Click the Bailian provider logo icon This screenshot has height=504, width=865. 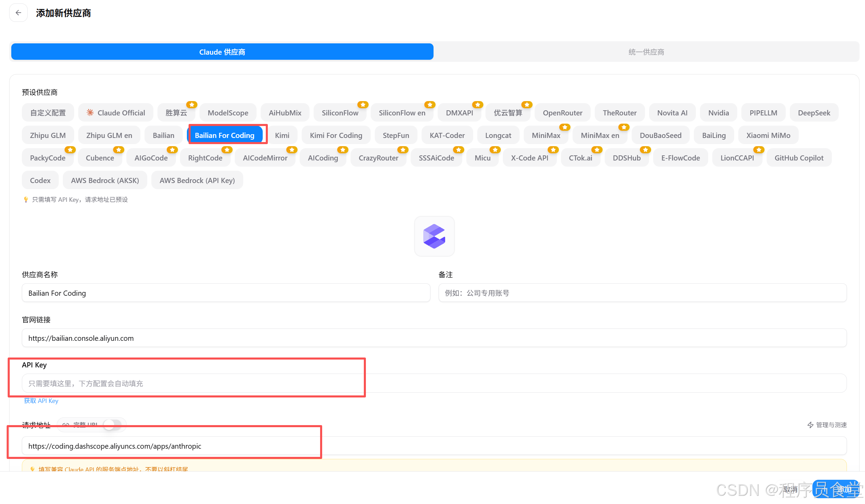click(x=434, y=236)
